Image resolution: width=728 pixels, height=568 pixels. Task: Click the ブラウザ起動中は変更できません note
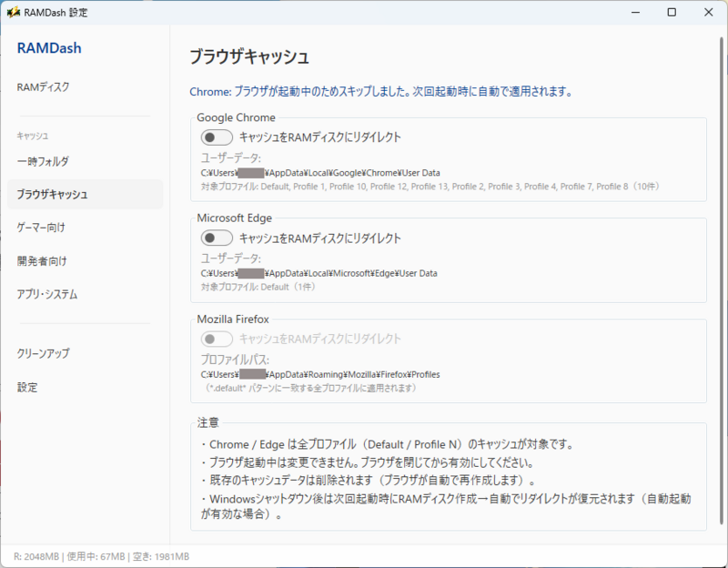[x=368, y=462]
